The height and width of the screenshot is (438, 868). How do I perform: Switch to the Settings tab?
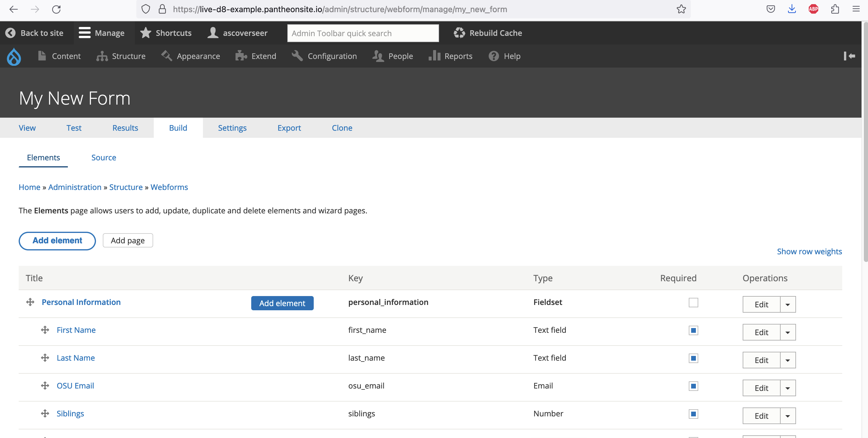[232, 127]
